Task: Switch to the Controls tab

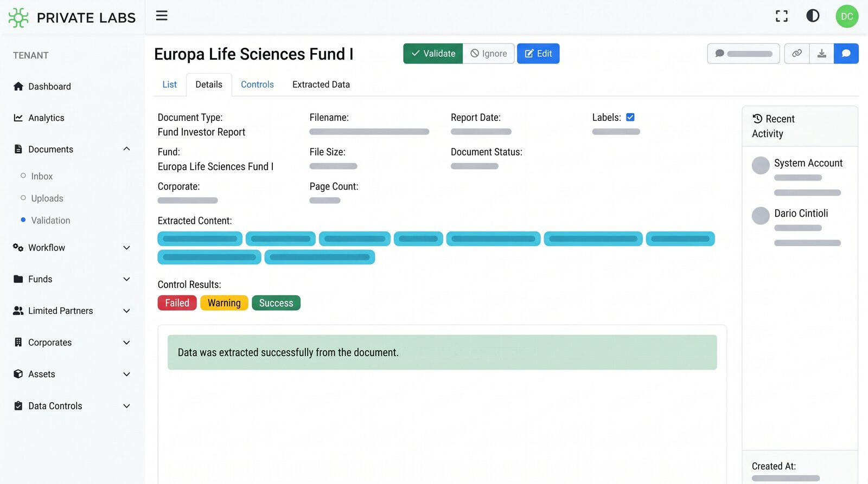Action: [x=257, y=85]
